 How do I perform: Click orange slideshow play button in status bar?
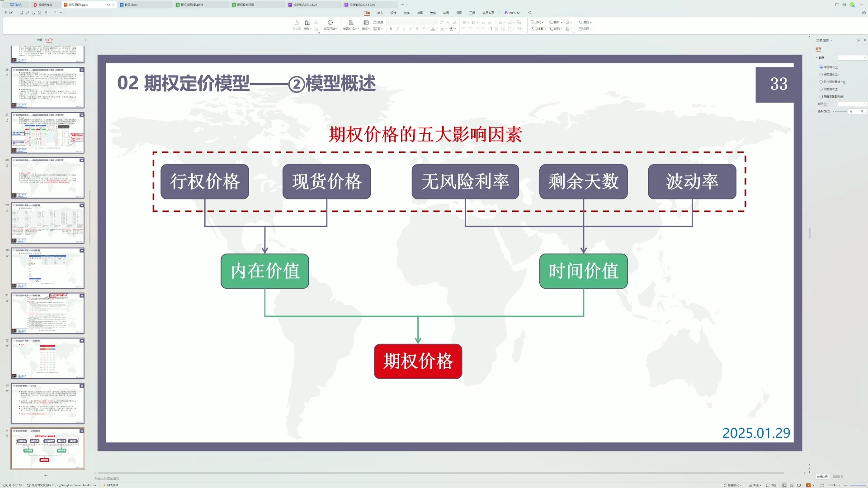click(808, 485)
